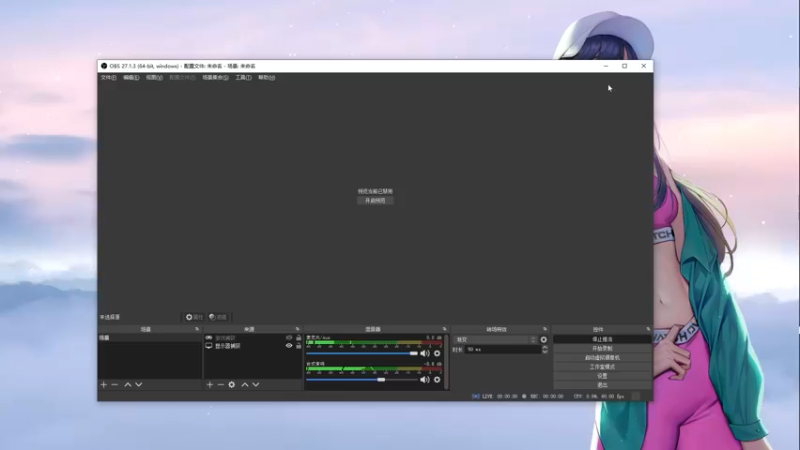Image resolution: width=800 pixels, height=450 pixels.
Task: Toggle lock on the greyed-out capture source
Action: (x=298, y=338)
